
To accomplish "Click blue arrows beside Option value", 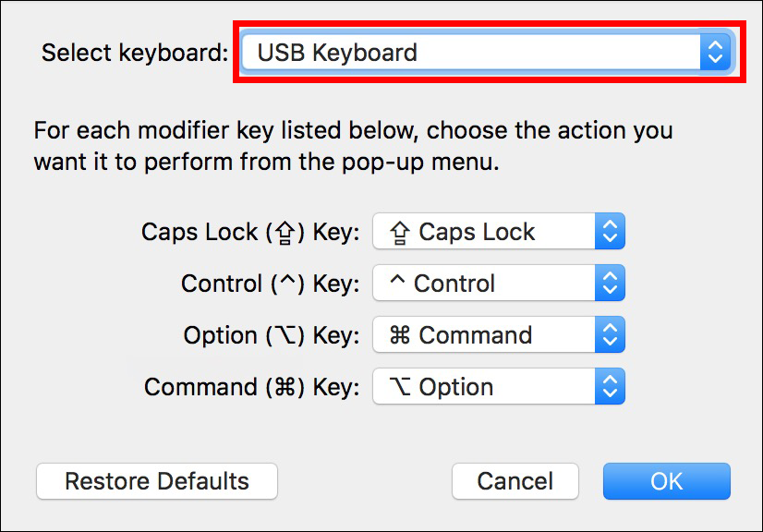I will pyautogui.click(x=610, y=386).
